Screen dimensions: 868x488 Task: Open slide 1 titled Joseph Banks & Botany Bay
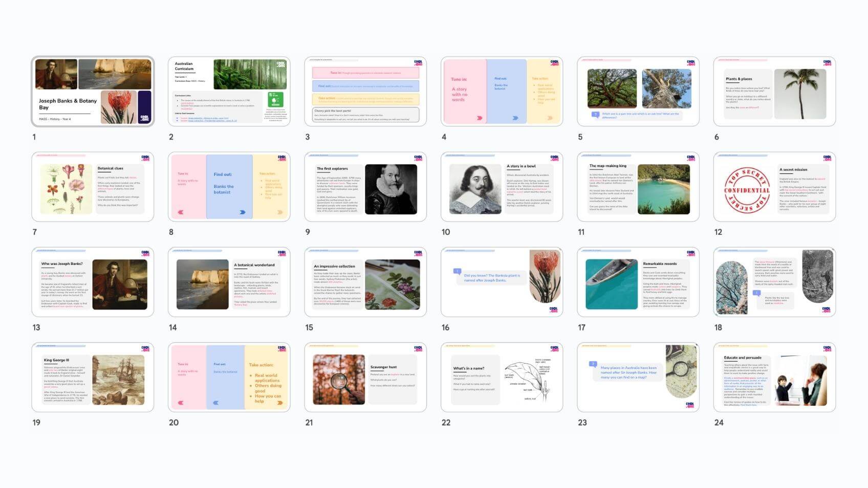point(93,92)
